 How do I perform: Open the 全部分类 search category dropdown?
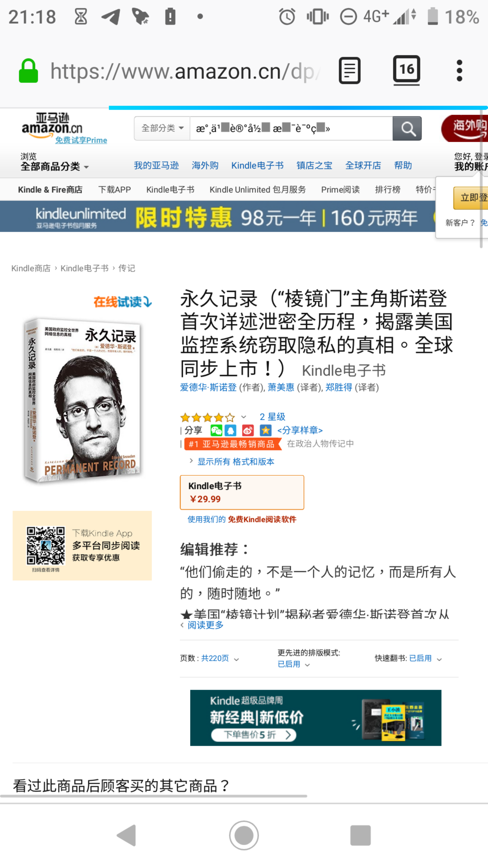click(x=162, y=128)
